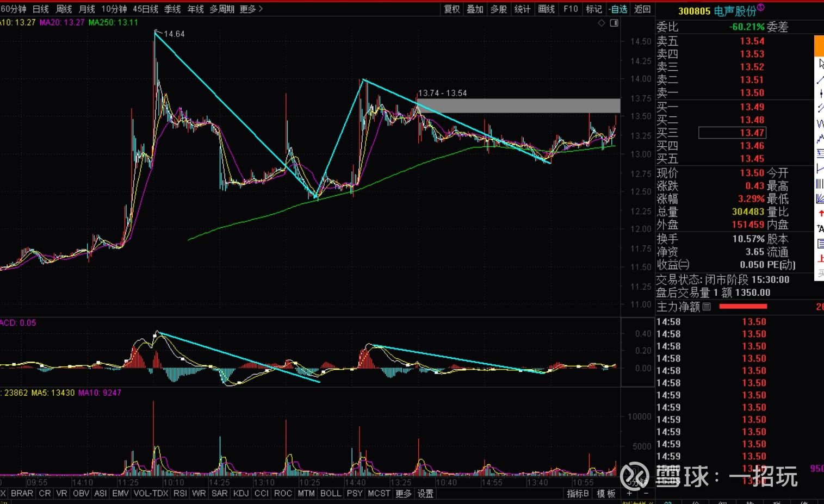Screen dimensions: 824x504
Task: Click the 标记 mark button
Action: (594, 9)
